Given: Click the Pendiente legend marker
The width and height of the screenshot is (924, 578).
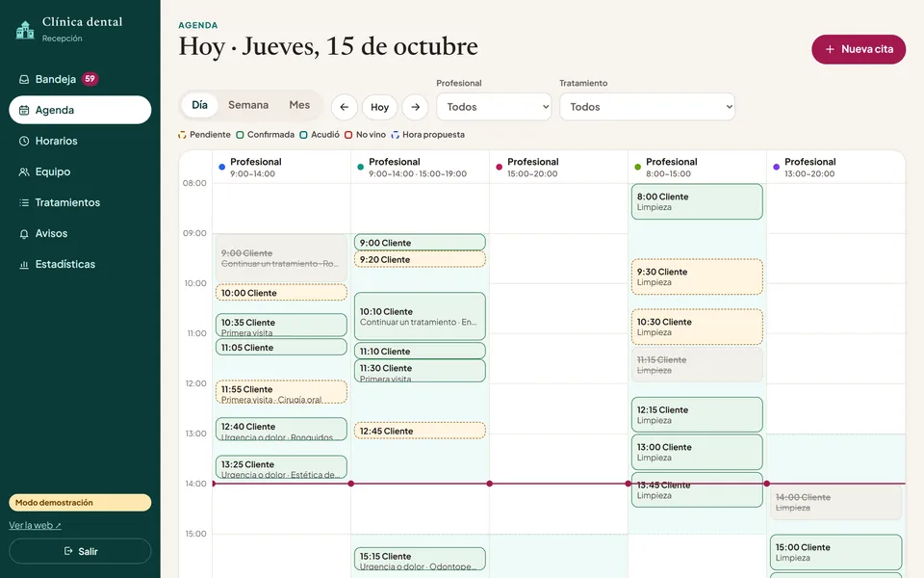Looking at the screenshot, I should 182,135.
